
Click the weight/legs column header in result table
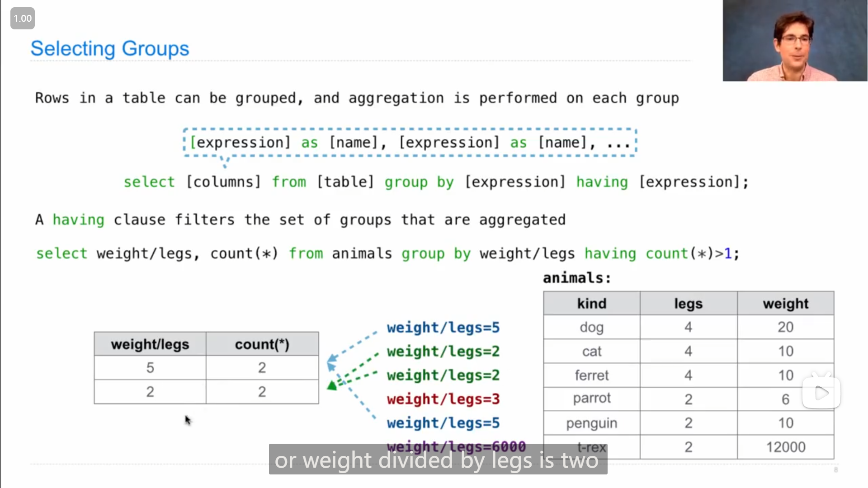point(150,344)
